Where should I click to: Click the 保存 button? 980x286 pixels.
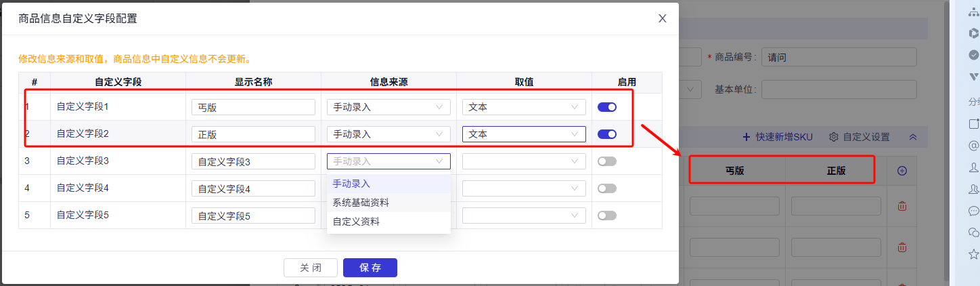coord(370,268)
